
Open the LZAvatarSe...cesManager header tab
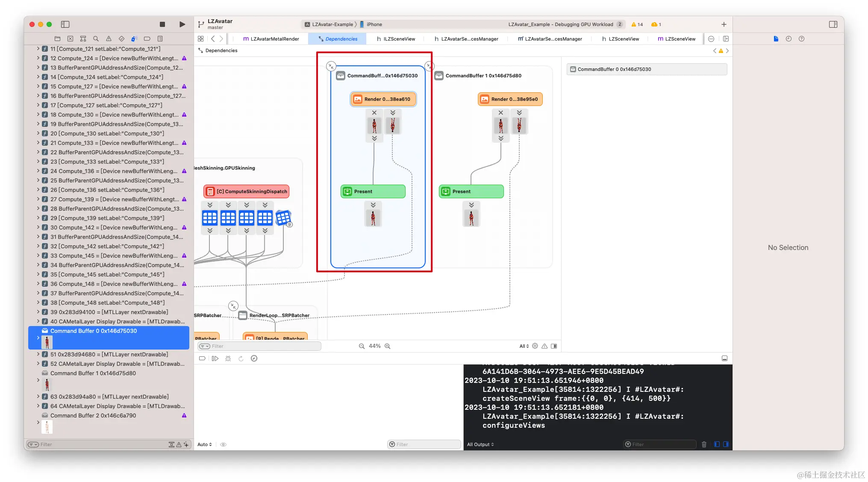[466, 39]
